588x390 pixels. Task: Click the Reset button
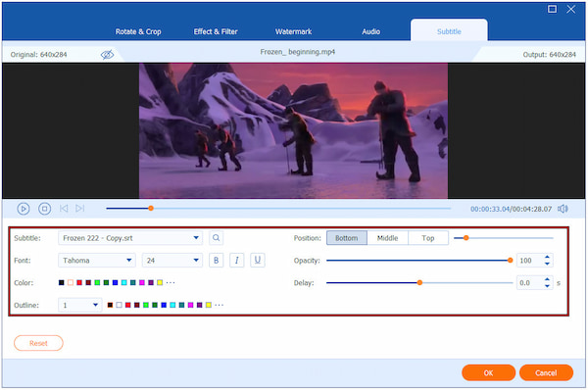tap(38, 343)
